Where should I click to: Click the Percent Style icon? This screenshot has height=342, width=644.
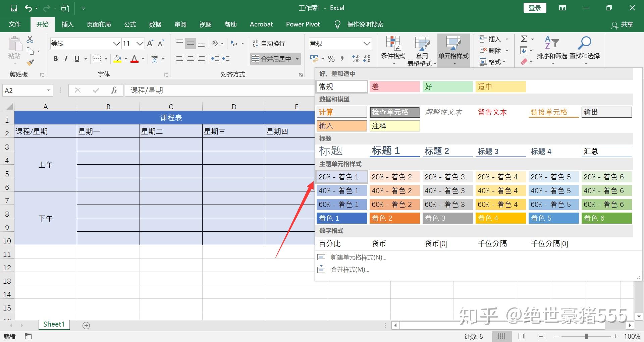[331, 59]
